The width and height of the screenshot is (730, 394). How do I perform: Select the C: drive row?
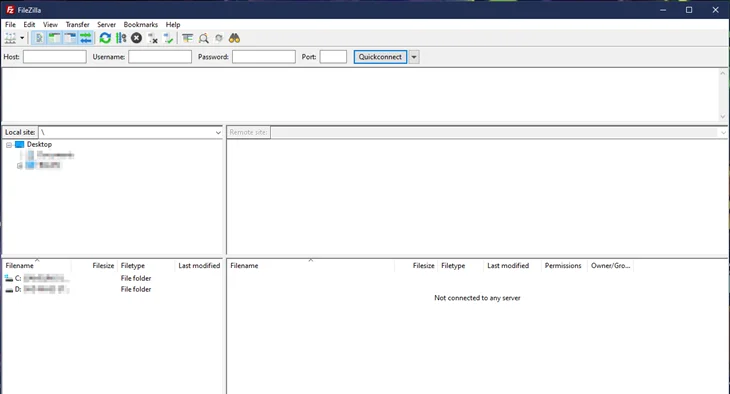click(x=113, y=278)
